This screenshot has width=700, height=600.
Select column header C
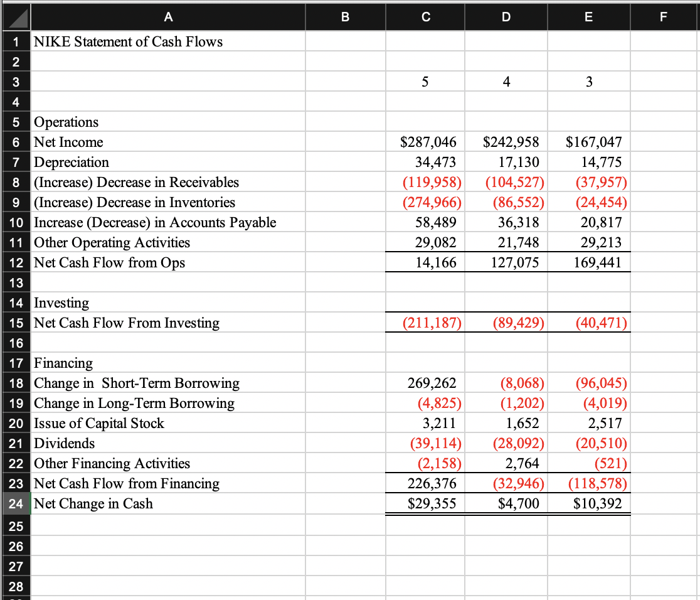pos(425,17)
